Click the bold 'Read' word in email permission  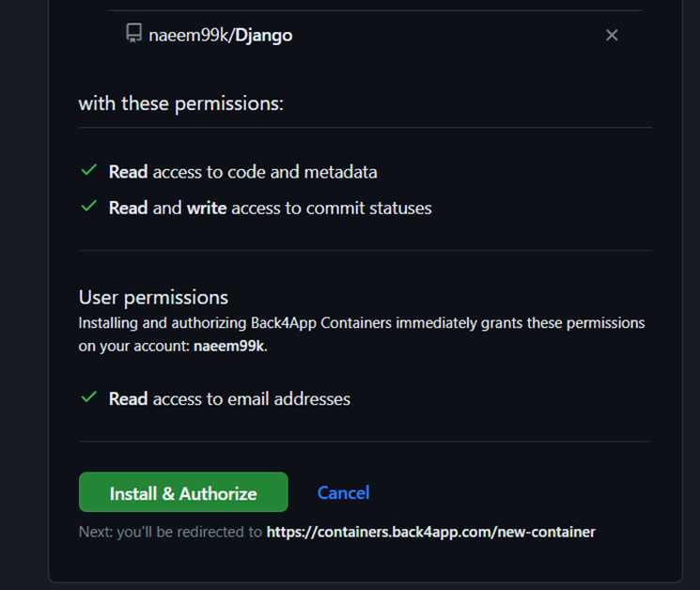click(x=128, y=398)
